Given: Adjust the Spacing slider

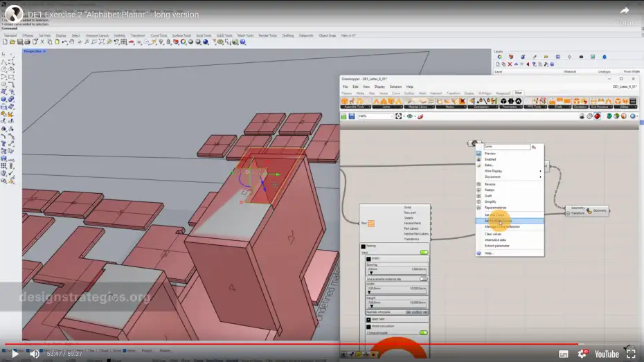Looking at the screenshot, I should tap(396, 271).
